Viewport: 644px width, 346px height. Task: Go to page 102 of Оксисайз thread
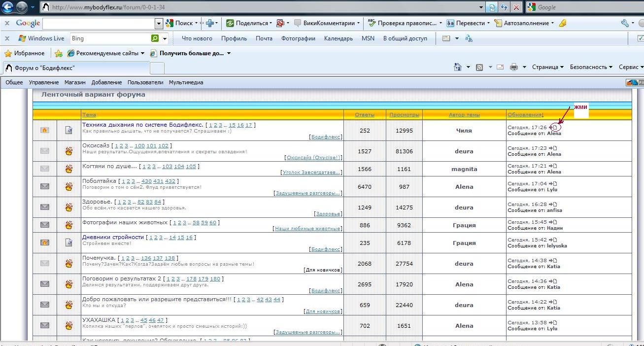point(163,145)
